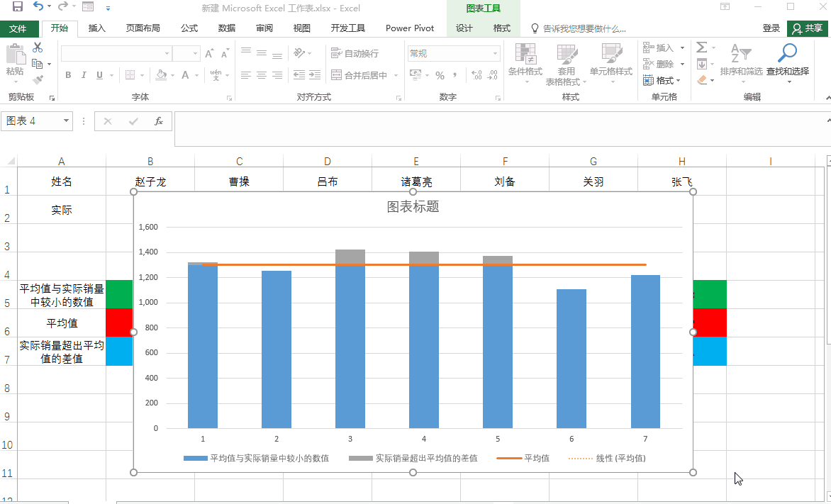Increase font size with large A icon
Viewport: 831px width, 504px height.
point(209,54)
